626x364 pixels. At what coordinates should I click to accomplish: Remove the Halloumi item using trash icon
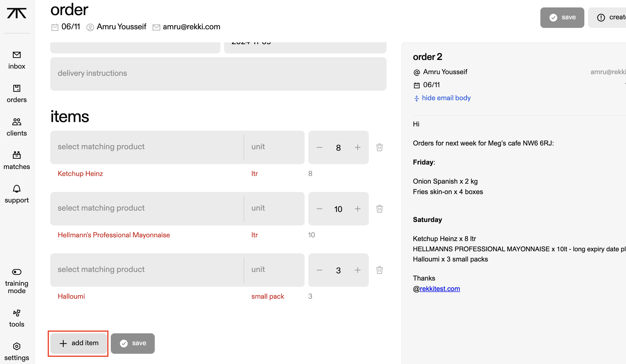(x=379, y=270)
